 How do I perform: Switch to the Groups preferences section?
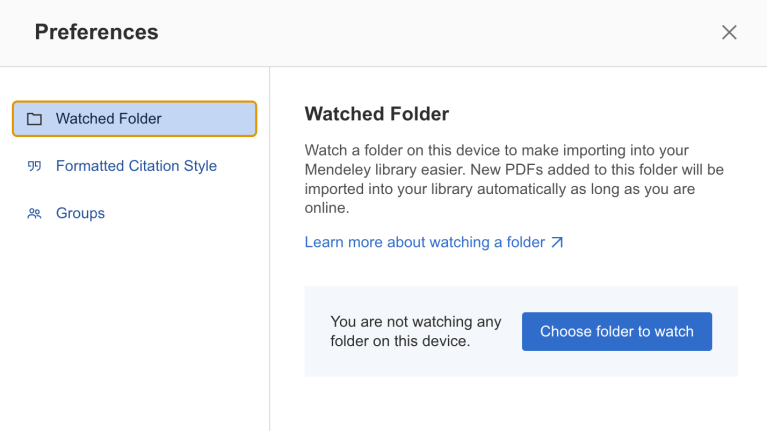pos(80,213)
